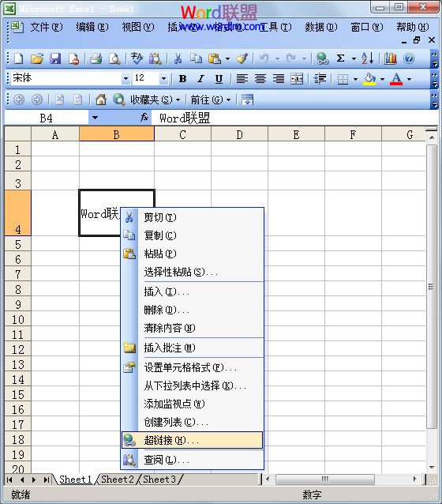Open Help with the question mark icon

coord(409,58)
